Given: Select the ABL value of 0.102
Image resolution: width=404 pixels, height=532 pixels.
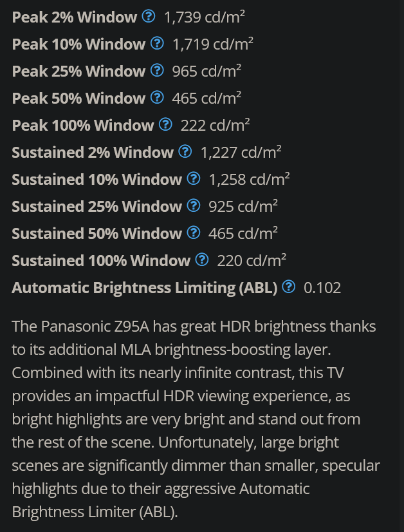Looking at the screenshot, I should (321, 287).
